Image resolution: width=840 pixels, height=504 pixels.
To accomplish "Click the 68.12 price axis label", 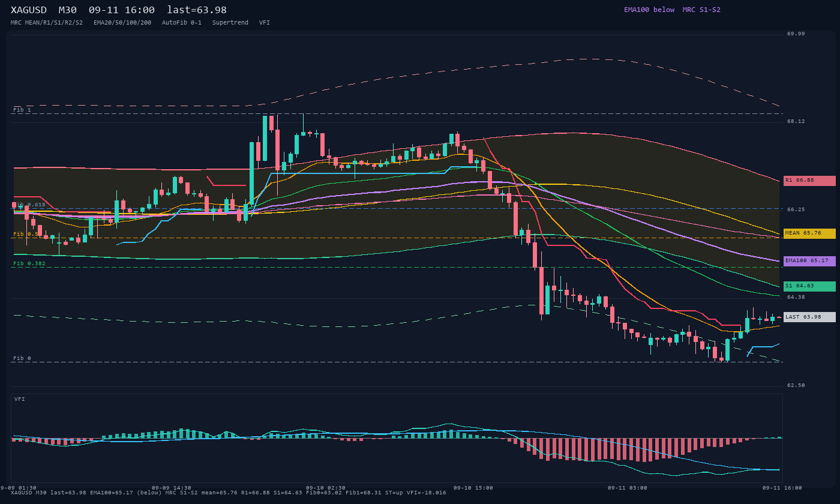I will (796, 121).
